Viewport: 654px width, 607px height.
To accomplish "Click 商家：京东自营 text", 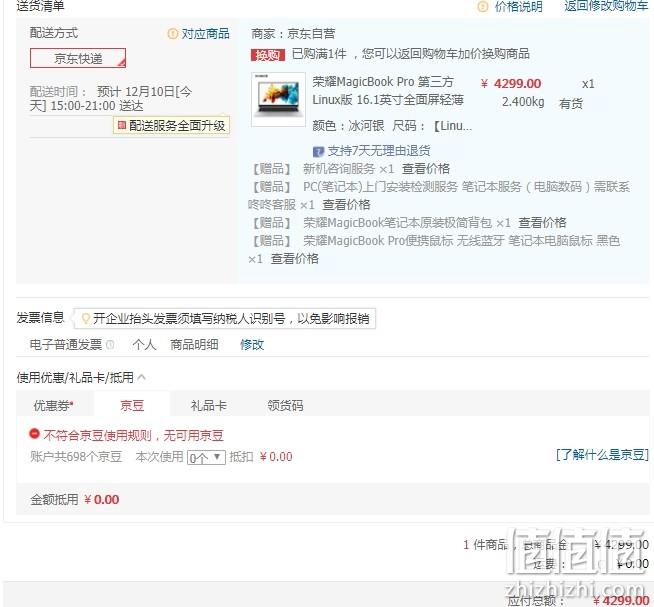I will (x=293, y=33).
